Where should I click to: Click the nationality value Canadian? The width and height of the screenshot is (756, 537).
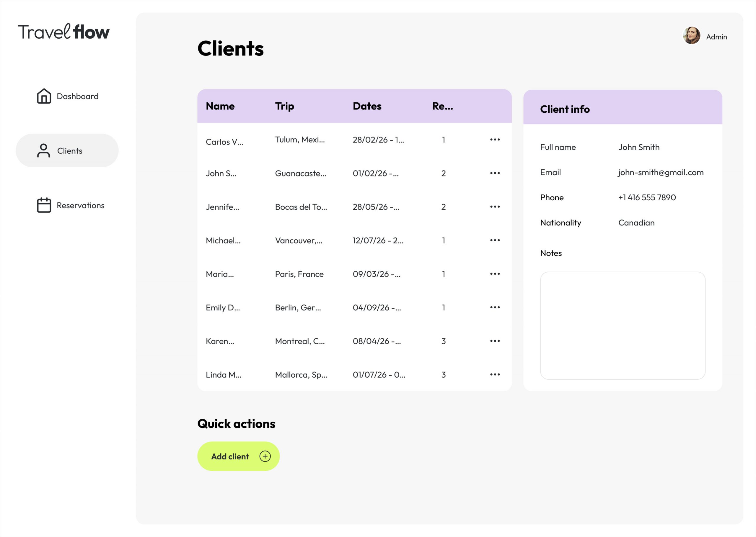pyautogui.click(x=636, y=222)
